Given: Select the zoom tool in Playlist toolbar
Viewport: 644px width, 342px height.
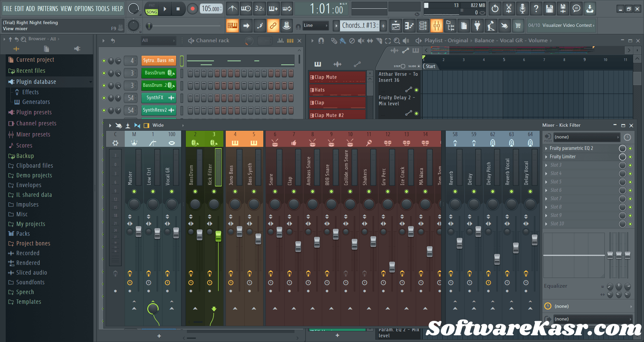Looking at the screenshot, I should point(397,41).
